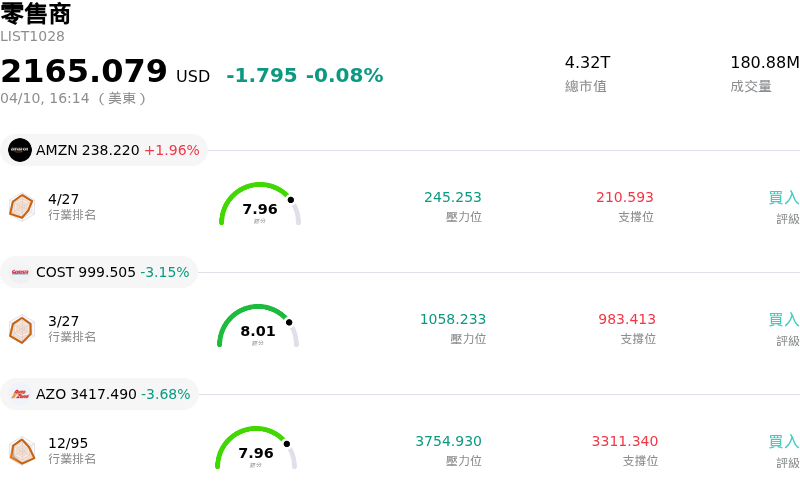Viewport: 800px width, 488px height.
Task: Click AZO 買入 rating link
Action: point(783,442)
